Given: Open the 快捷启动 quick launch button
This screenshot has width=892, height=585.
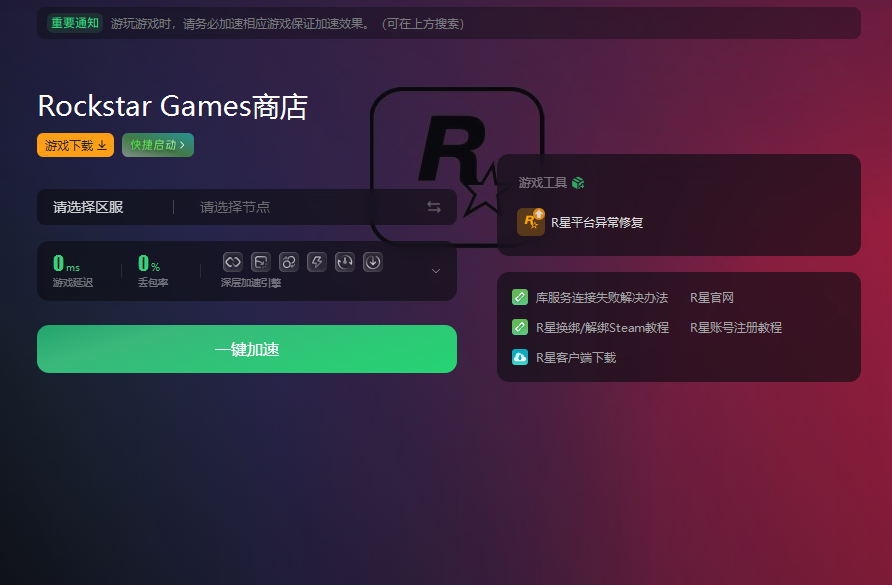Looking at the screenshot, I should (x=158, y=145).
